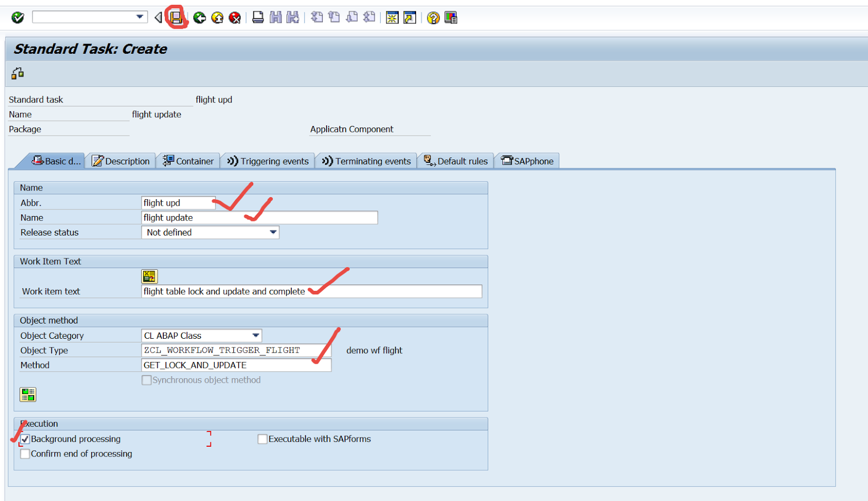Screen dimensions: 868x501
Task: Click the Method input field
Action: (x=236, y=365)
